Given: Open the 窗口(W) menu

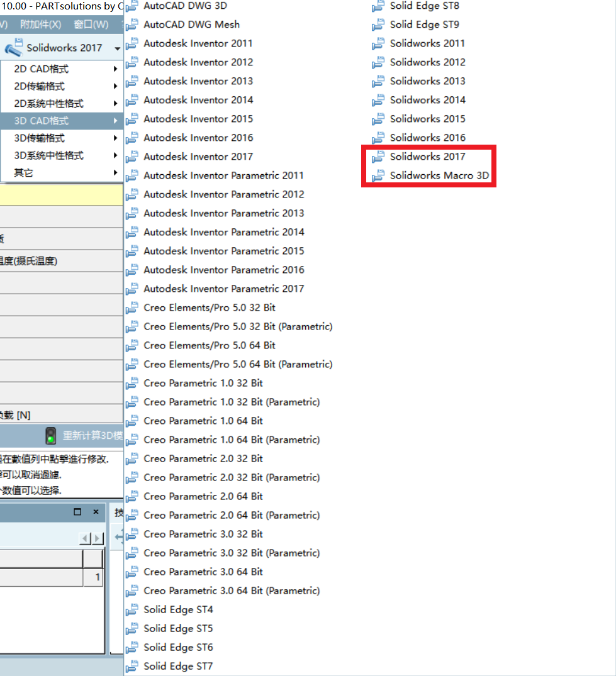Looking at the screenshot, I should tap(91, 24).
